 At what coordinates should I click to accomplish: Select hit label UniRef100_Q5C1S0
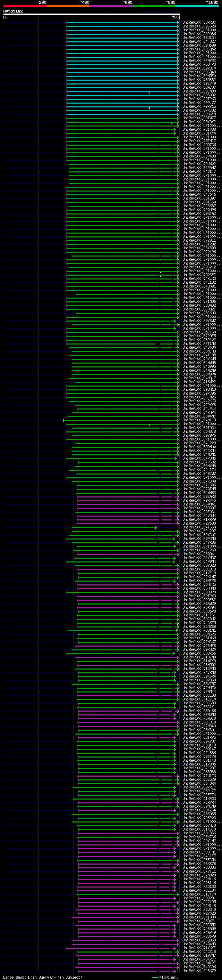coord(199,332)
